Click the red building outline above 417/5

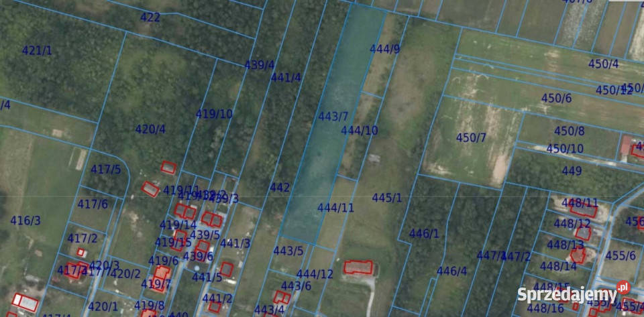pos(168,167)
